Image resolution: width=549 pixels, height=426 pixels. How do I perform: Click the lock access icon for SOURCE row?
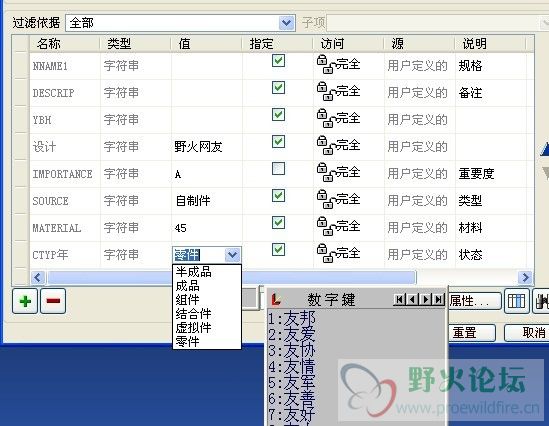325,200
